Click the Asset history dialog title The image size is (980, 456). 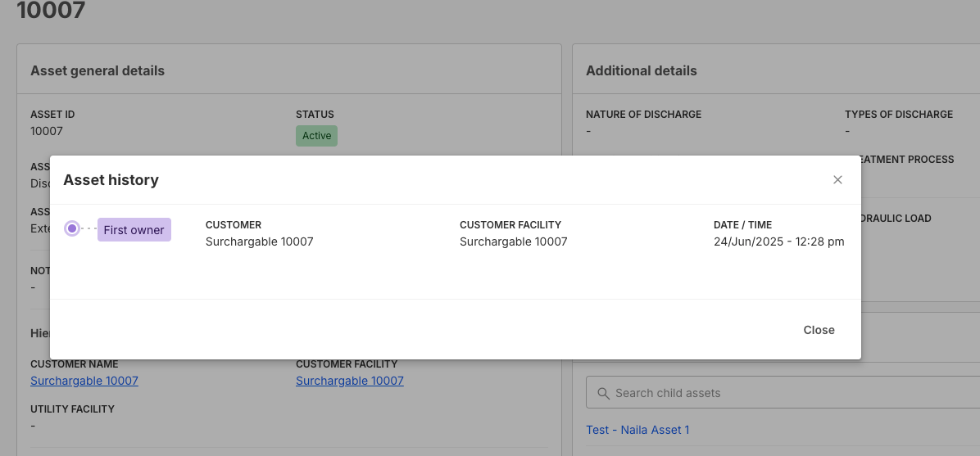coord(111,180)
